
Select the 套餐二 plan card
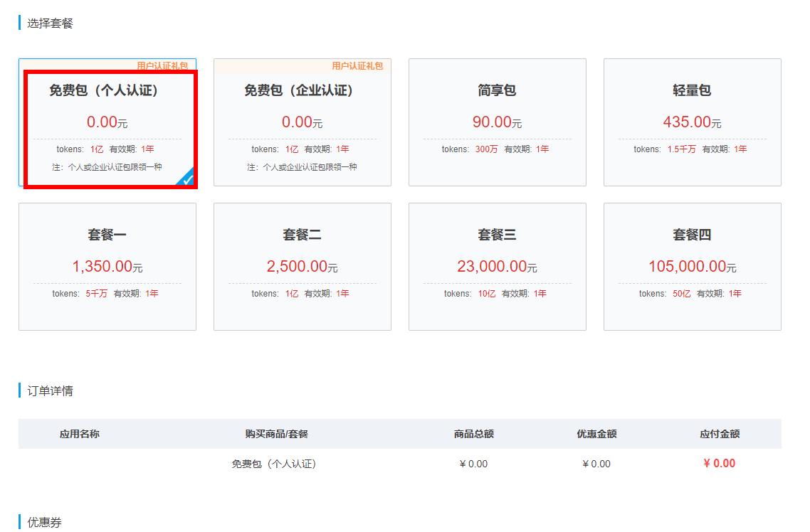point(302,266)
